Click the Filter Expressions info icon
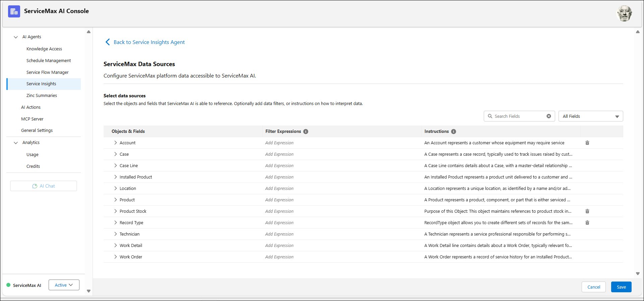Viewport: 644px width, 301px height. pos(306,132)
